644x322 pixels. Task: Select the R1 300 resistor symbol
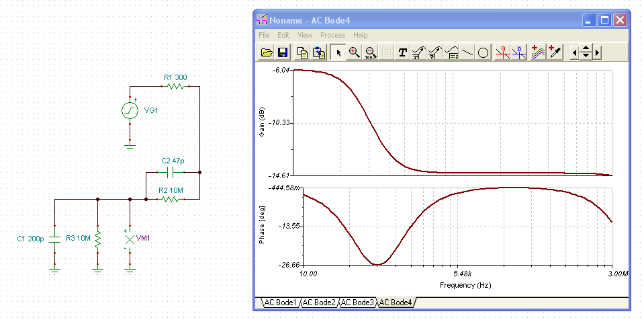click(175, 86)
